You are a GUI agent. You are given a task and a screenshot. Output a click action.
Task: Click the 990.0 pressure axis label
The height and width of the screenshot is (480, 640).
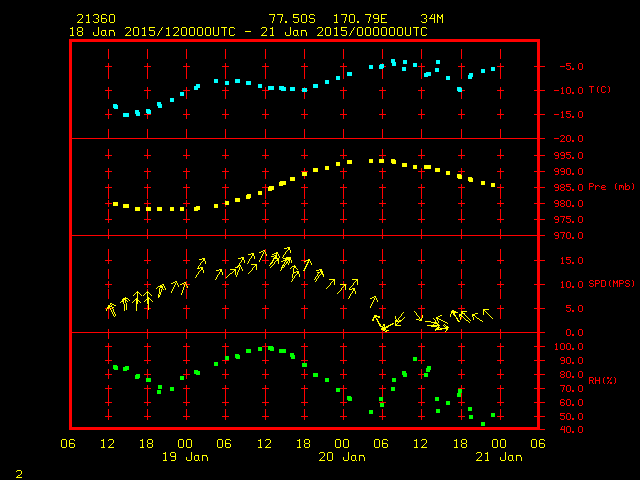tap(568, 171)
